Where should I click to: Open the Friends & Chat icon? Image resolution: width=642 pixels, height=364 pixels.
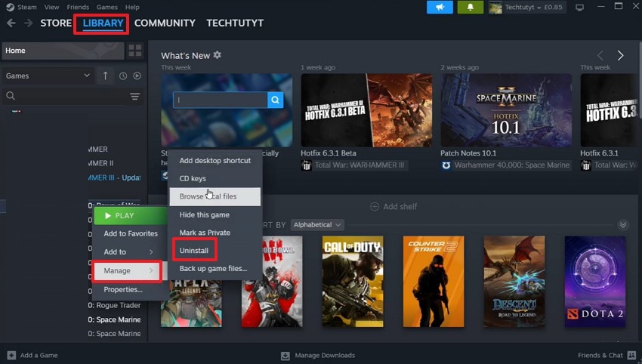(631, 355)
